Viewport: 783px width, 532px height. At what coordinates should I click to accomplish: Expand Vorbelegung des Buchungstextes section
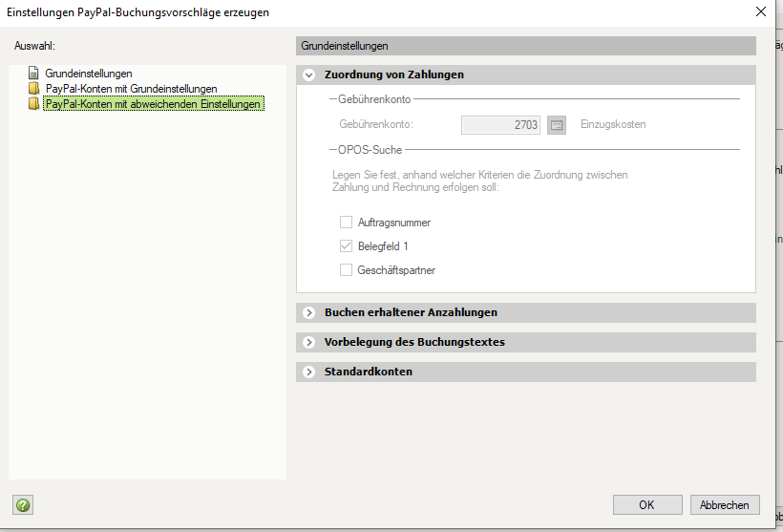coord(308,342)
